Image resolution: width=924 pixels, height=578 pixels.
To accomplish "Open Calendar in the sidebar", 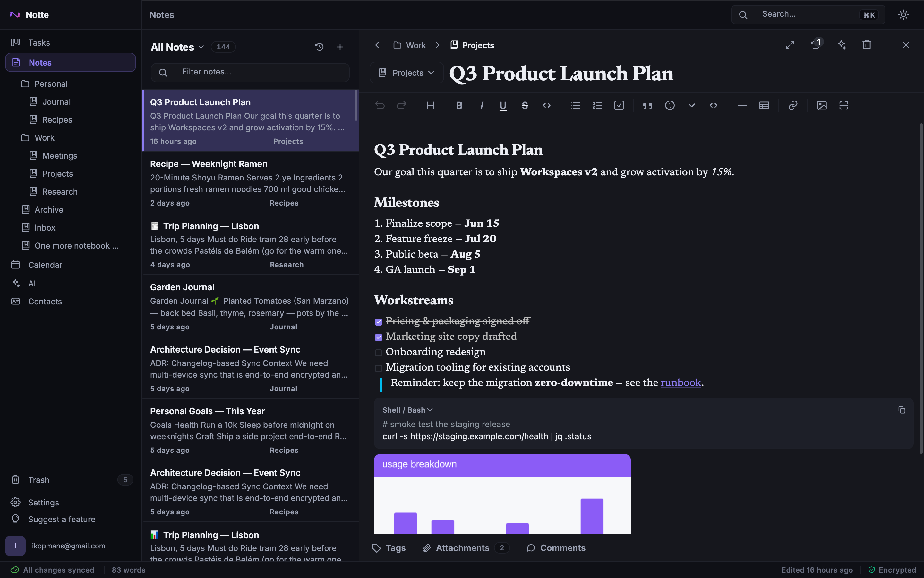I will [71, 265].
